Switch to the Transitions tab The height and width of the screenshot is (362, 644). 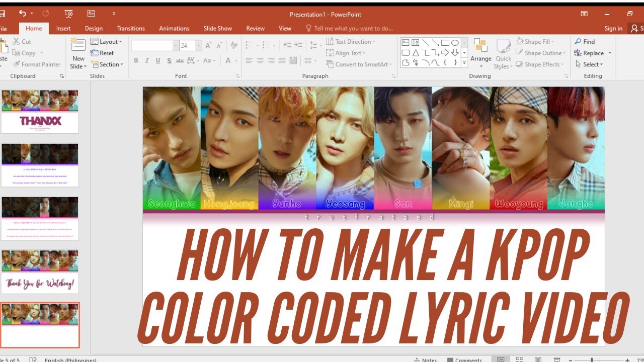click(131, 29)
